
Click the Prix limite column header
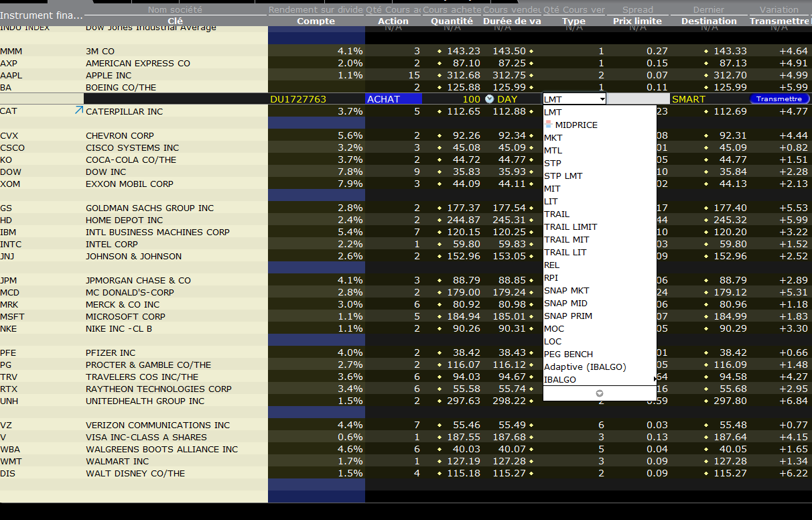coord(638,21)
